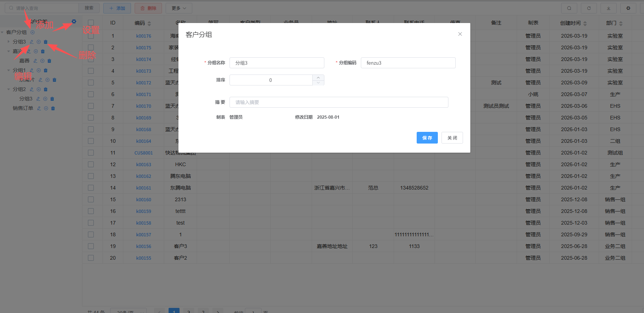Click the 摘要 input field
This screenshot has width=644, height=313.
coord(339,102)
